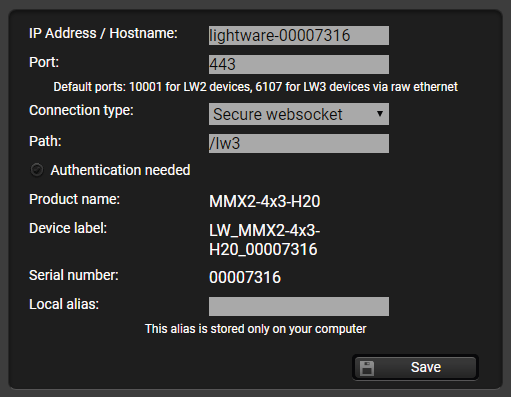
Task: Focus the IP Address / Hostname field
Action: [299, 35]
